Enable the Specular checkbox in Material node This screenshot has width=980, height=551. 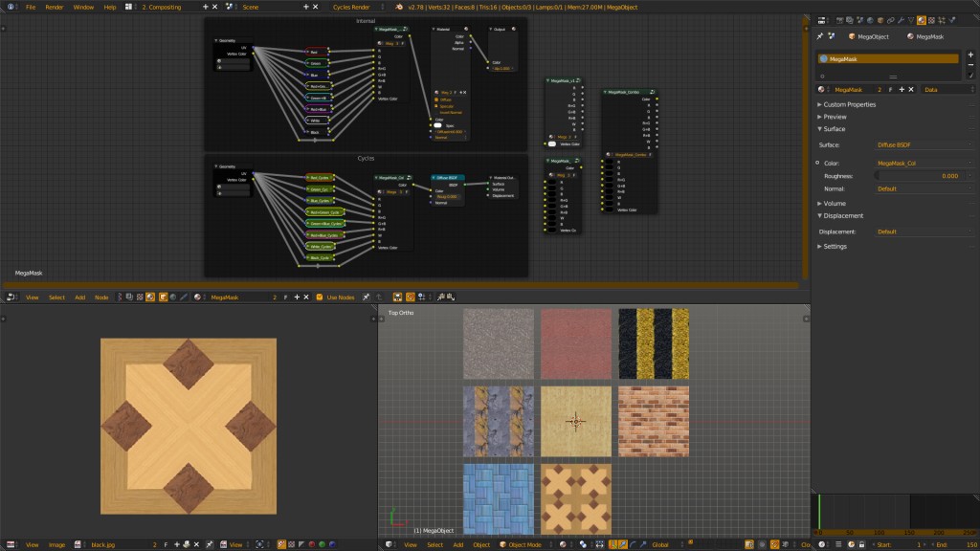click(x=435, y=106)
